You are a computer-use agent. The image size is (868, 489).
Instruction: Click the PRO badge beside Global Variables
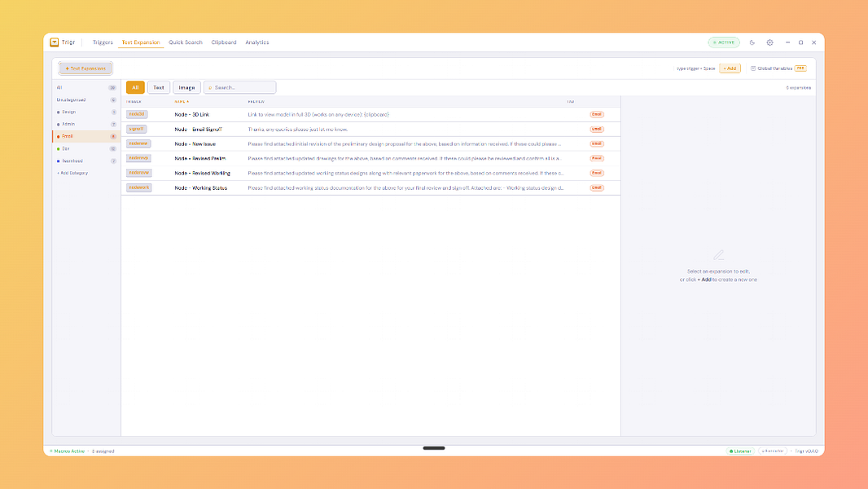[800, 68]
